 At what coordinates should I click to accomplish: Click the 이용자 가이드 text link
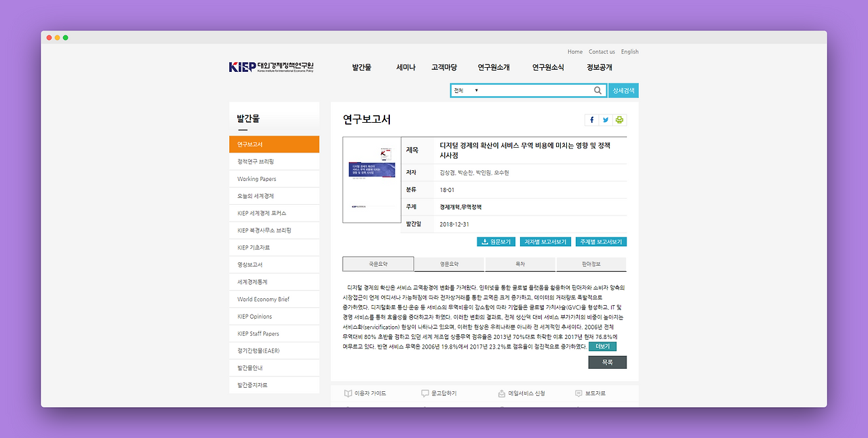(370, 393)
